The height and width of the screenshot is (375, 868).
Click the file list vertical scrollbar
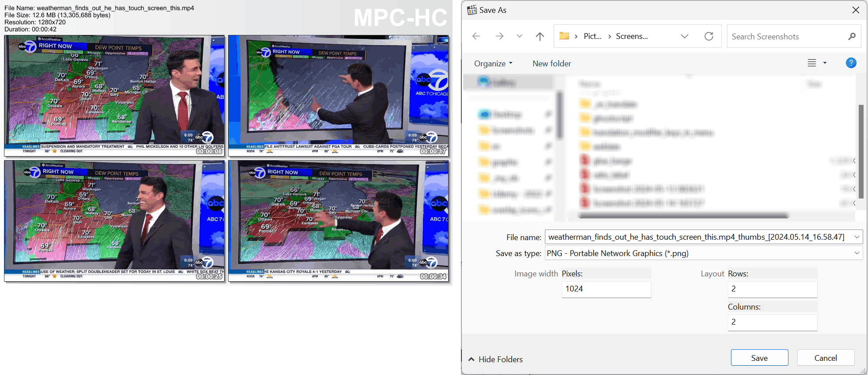(860, 151)
